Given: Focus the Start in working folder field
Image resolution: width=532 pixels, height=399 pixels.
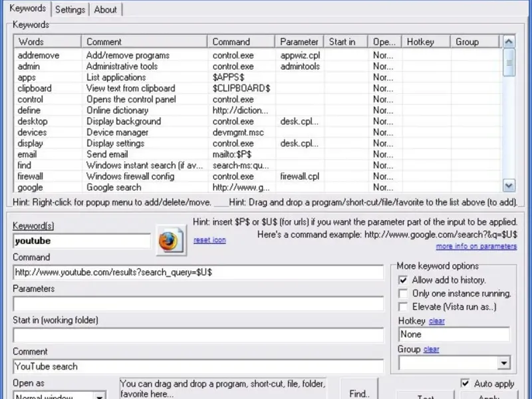Looking at the screenshot, I should pyautogui.click(x=198, y=335).
